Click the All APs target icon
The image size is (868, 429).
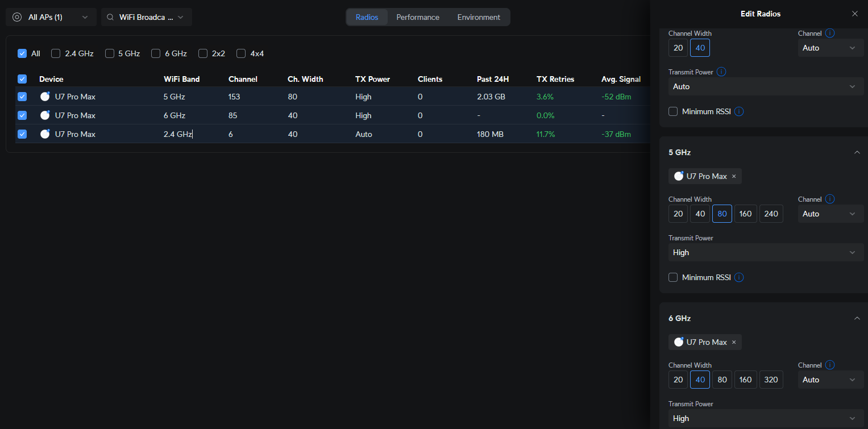pyautogui.click(x=17, y=17)
